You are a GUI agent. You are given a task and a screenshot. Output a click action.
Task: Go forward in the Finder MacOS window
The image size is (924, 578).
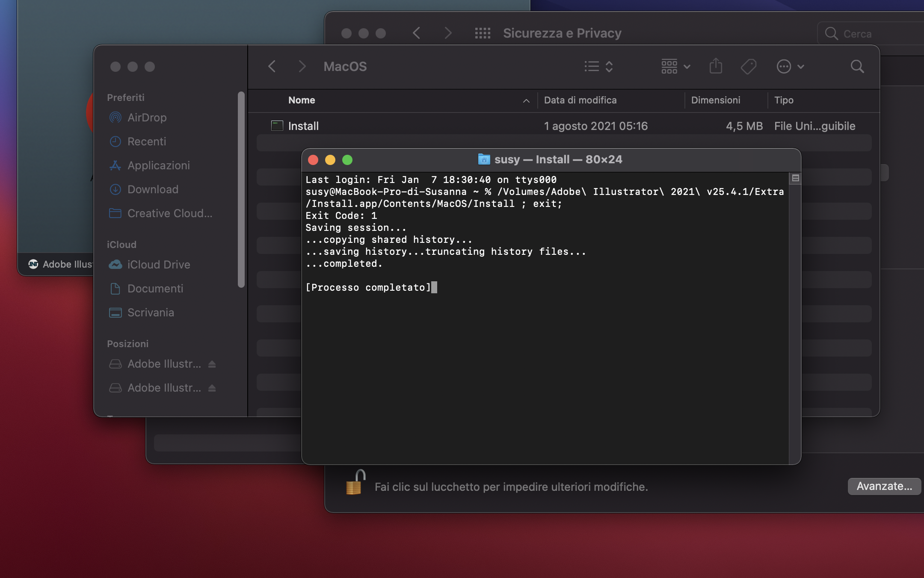pos(302,66)
